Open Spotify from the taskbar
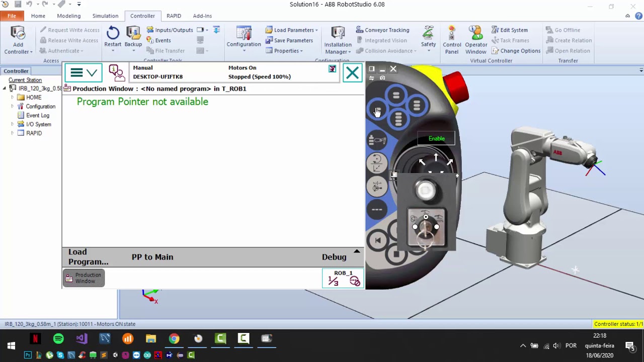Image resolution: width=644 pixels, height=362 pixels. 58,339
